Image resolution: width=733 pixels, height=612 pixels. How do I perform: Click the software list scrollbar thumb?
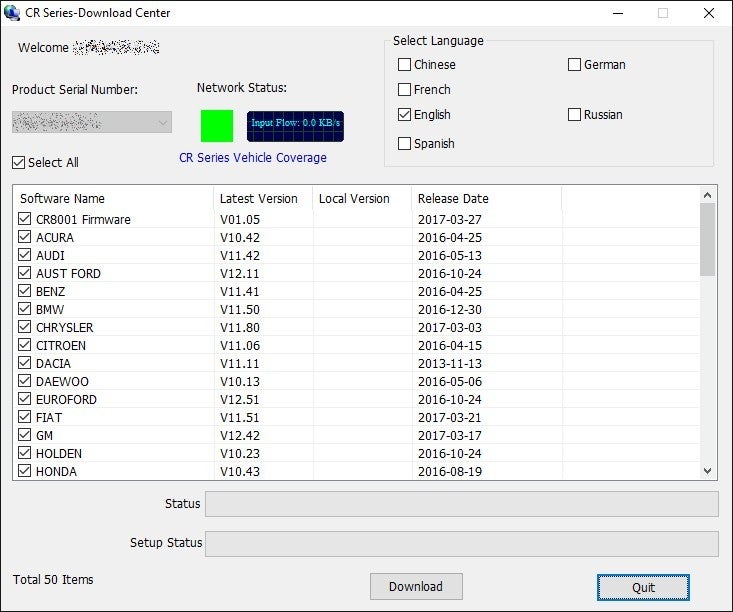pos(707,239)
